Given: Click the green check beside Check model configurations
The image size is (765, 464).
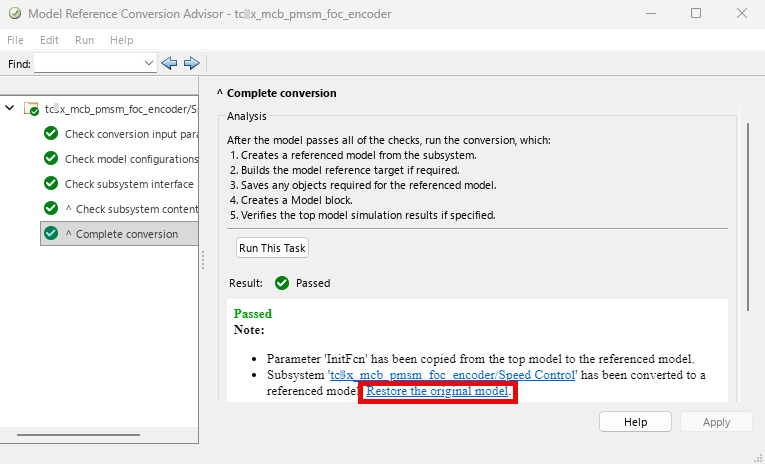Looking at the screenshot, I should (x=51, y=159).
